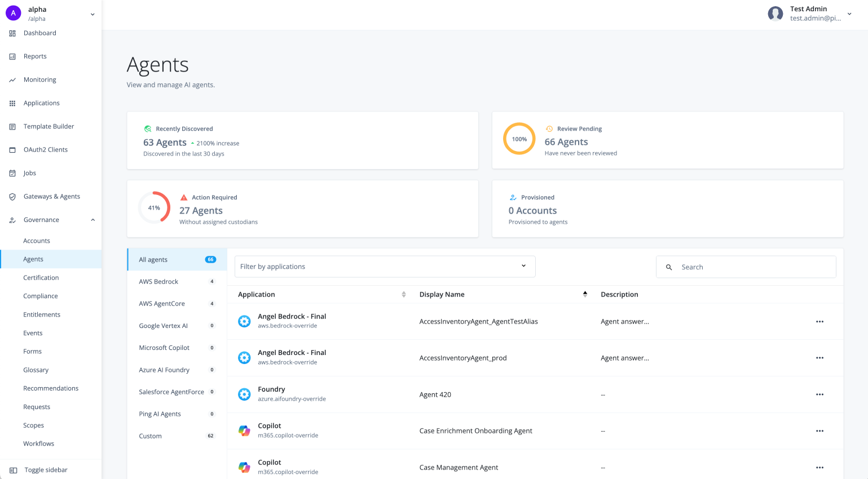
Task: Click the 41% action required progress ring
Action: click(154, 207)
